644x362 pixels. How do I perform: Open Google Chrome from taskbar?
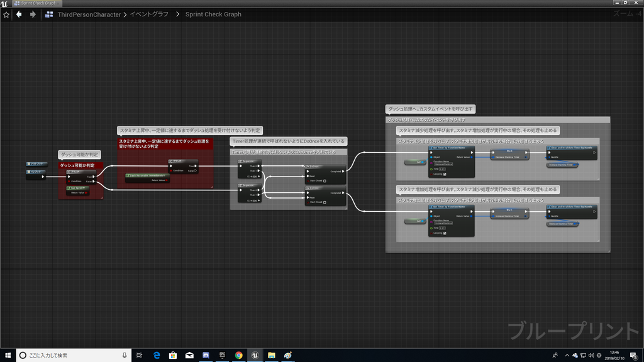point(238,356)
